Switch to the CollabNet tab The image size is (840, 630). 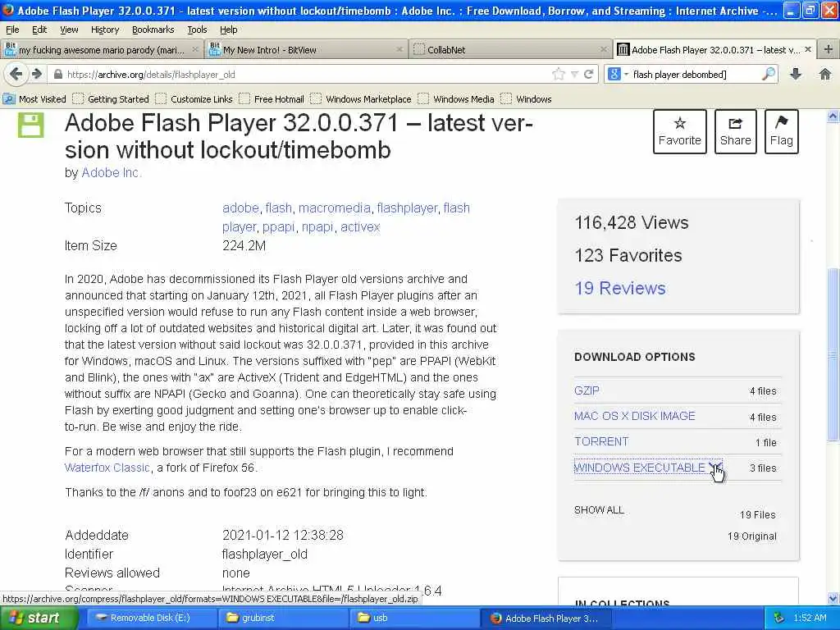(x=510, y=49)
